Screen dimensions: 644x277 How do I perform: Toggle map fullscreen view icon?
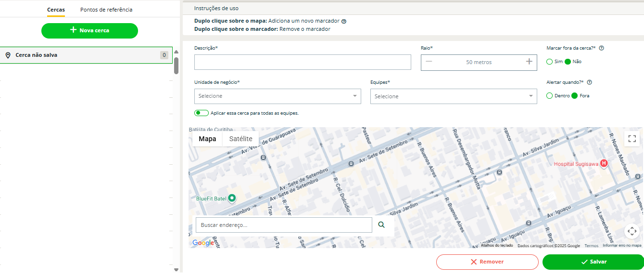click(x=632, y=139)
